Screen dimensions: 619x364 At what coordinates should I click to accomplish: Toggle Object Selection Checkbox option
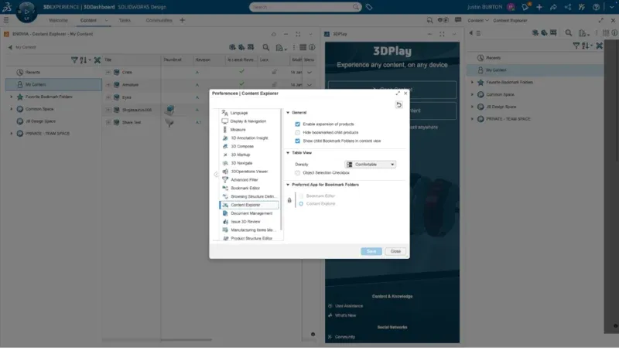pos(298,173)
